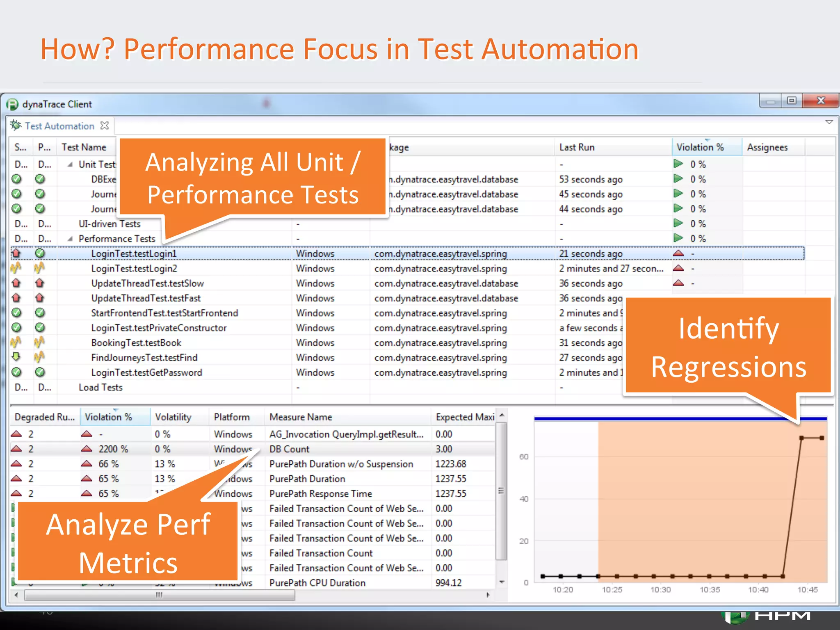This screenshot has width=840, height=630.
Task: Click the last data point on the chart
Action: (x=822, y=438)
